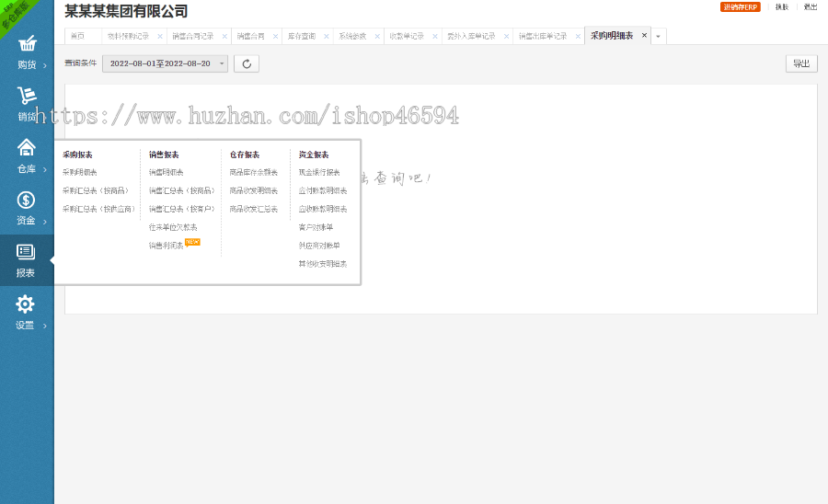This screenshot has height=504, width=828.
Task: Open 采购汇总表（按商品） report
Action: 96,191
